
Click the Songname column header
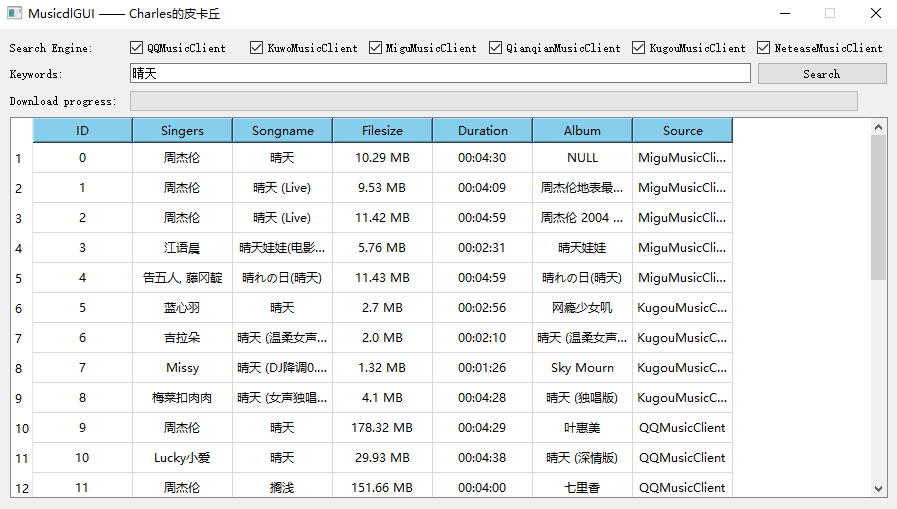(282, 130)
